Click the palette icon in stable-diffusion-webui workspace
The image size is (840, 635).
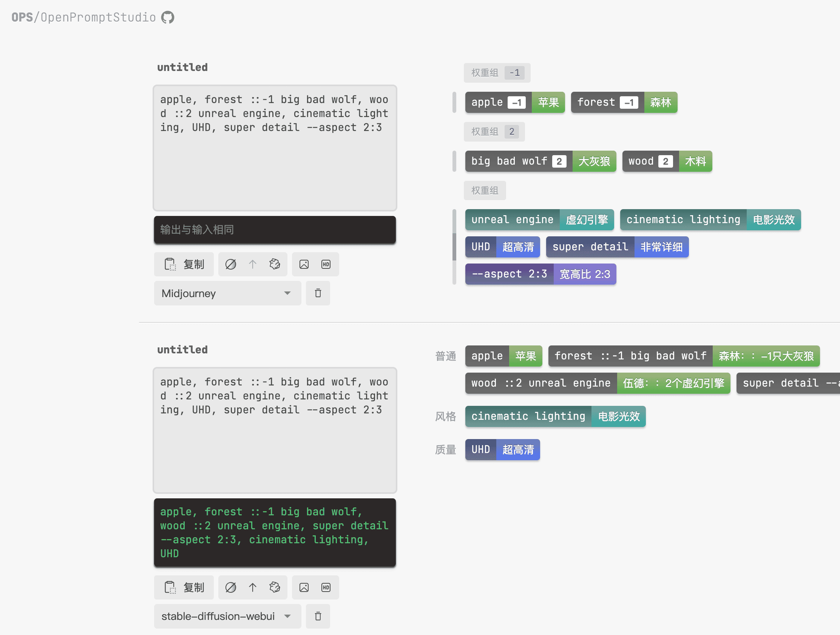tap(275, 587)
